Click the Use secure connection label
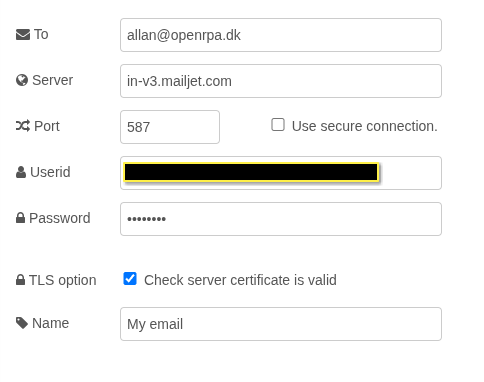 [x=364, y=126]
